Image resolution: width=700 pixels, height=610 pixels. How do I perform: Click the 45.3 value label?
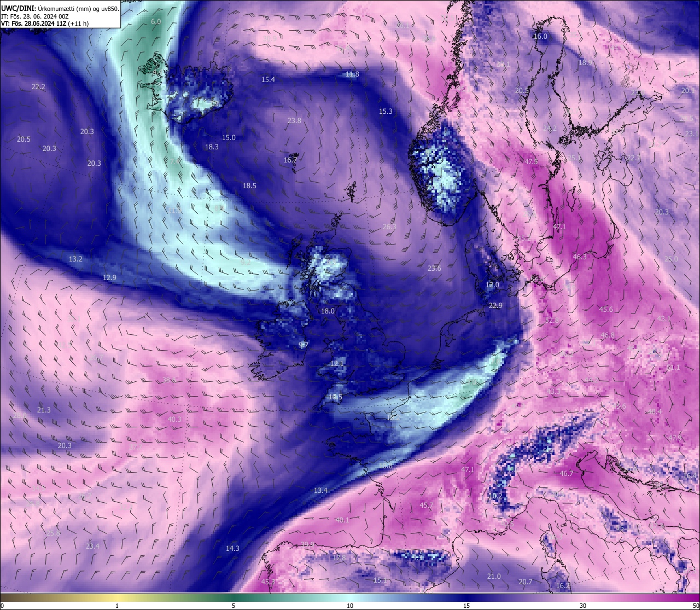(268, 582)
